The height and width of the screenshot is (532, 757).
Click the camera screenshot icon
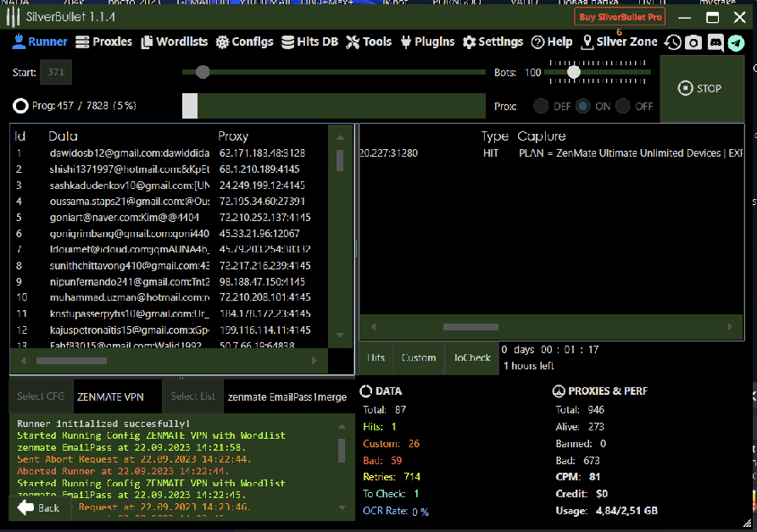point(693,42)
